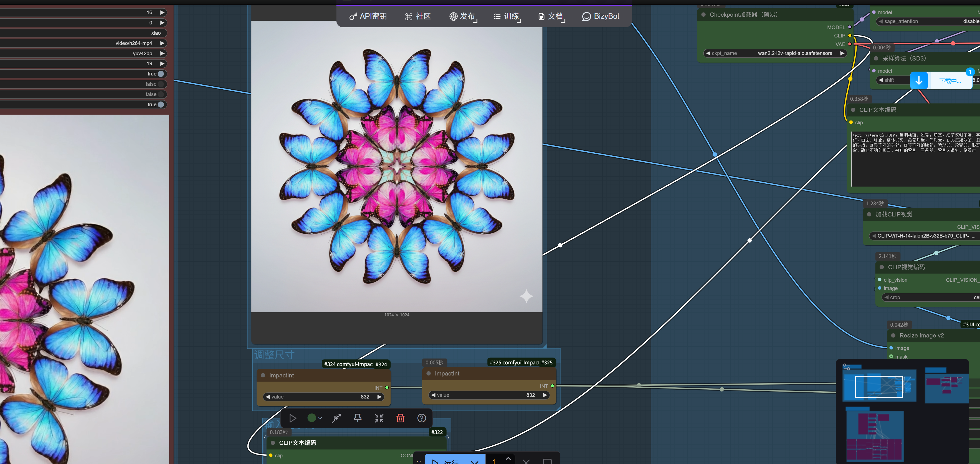
Task: Click the bypass node icon in toolbar
Action: click(x=336, y=418)
